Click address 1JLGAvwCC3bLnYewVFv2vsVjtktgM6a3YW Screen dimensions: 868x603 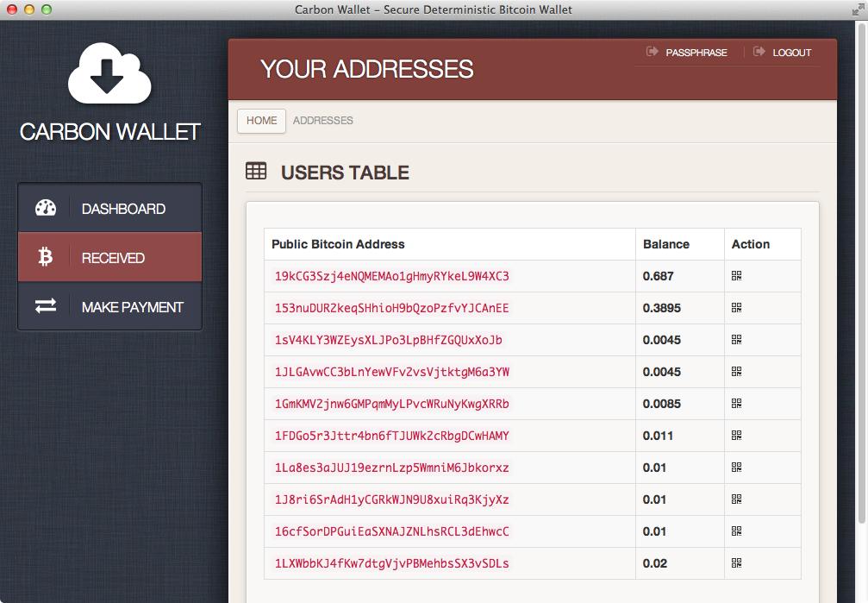(392, 372)
